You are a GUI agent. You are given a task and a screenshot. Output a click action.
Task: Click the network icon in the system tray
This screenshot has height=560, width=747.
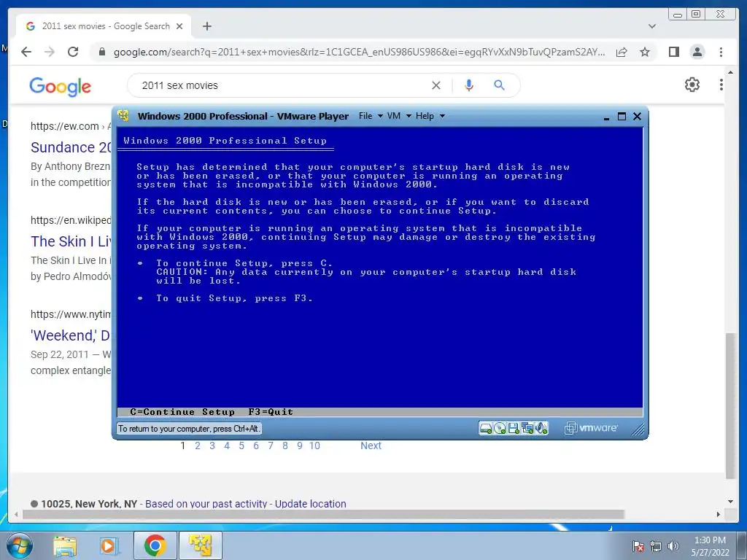tap(656, 546)
